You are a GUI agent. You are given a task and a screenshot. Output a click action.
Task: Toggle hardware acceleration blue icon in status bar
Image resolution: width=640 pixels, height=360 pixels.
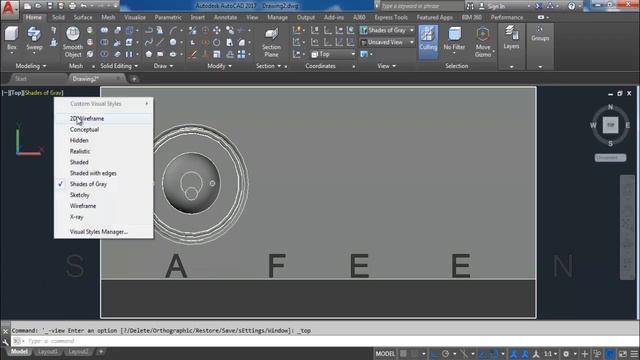[610, 353]
